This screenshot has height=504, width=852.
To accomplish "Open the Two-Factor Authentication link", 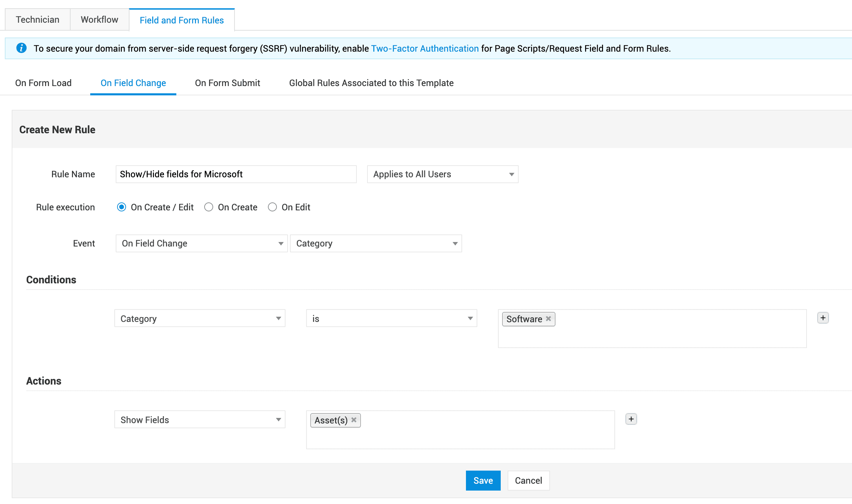I will click(x=425, y=49).
